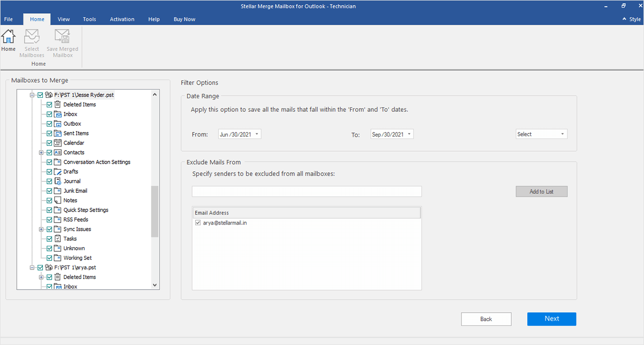Click the Contacts folder icon

[x=58, y=152]
